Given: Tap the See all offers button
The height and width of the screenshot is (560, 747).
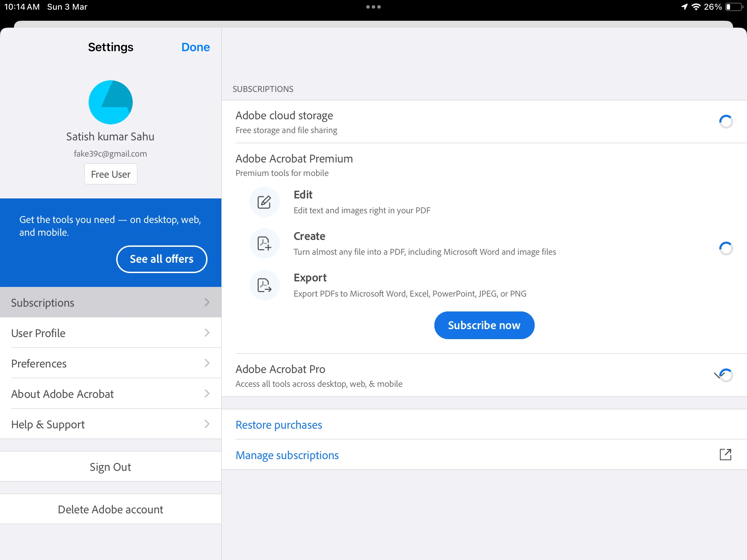Looking at the screenshot, I should [162, 259].
